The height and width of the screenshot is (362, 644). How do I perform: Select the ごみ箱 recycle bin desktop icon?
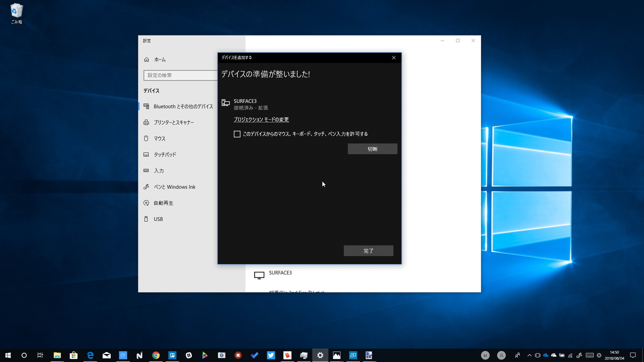17,14
